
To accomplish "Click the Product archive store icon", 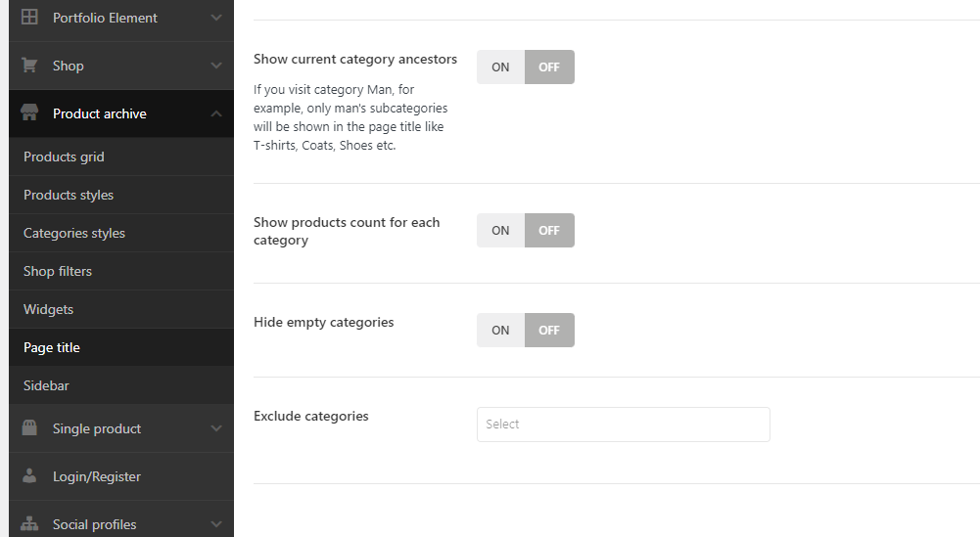I will coord(29,113).
